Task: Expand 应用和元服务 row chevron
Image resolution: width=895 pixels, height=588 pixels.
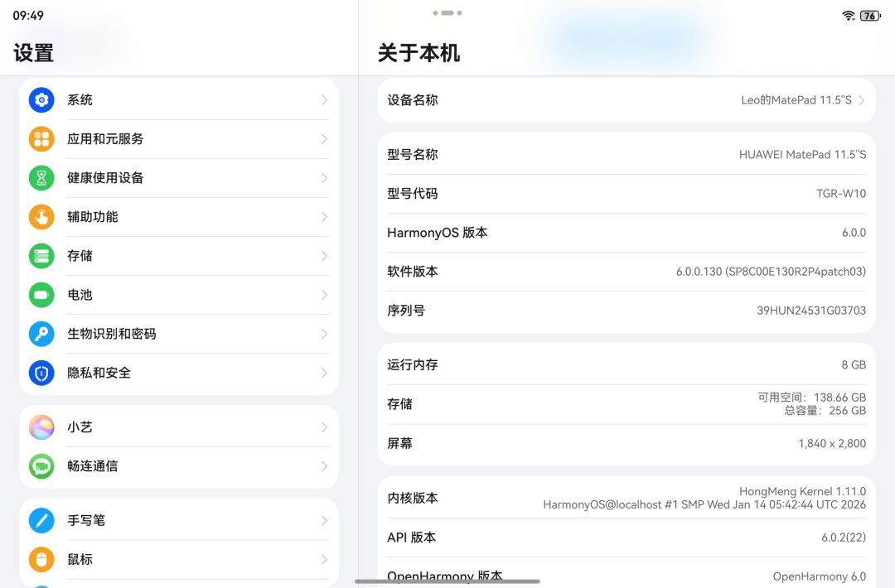Action: [x=324, y=138]
